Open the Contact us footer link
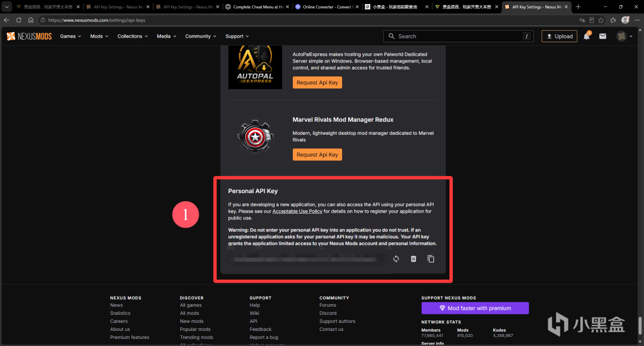The width and height of the screenshot is (644, 346). [332, 329]
